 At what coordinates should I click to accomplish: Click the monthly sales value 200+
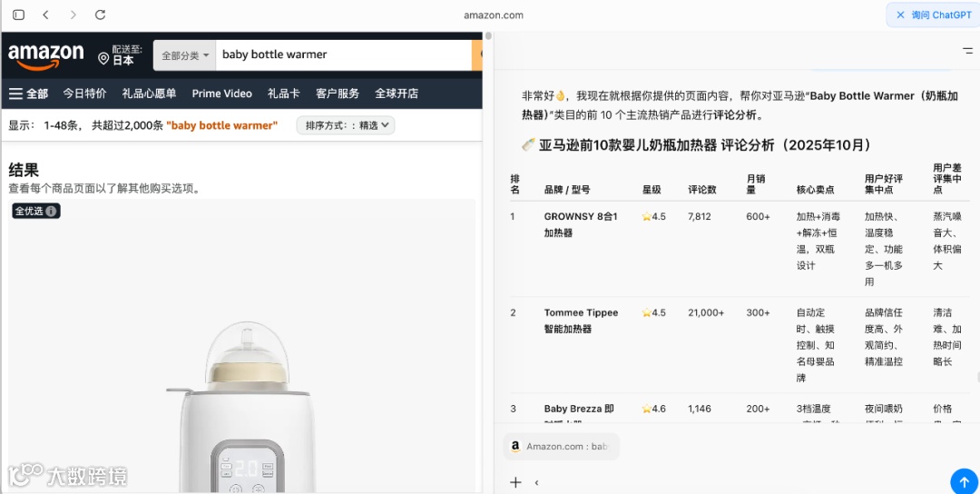click(x=758, y=409)
